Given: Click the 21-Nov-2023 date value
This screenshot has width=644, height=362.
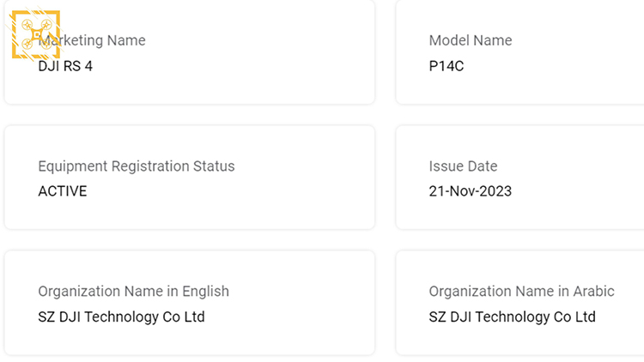Looking at the screenshot, I should 471,191.
